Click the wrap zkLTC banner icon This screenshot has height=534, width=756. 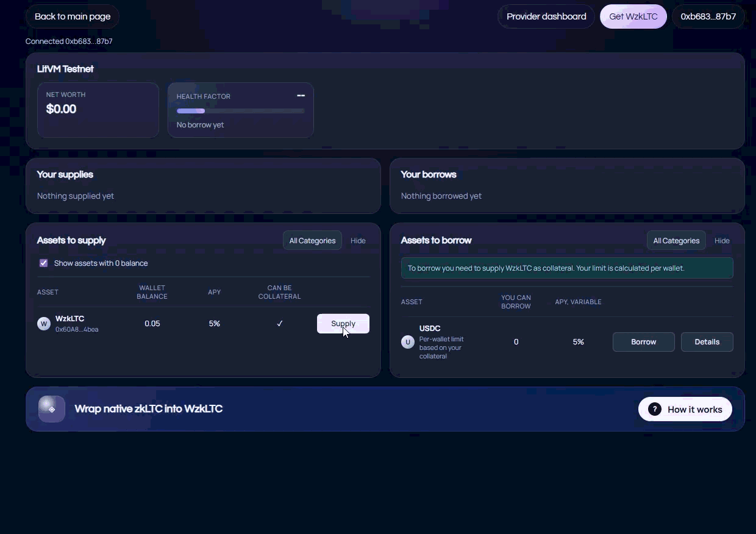(x=52, y=409)
